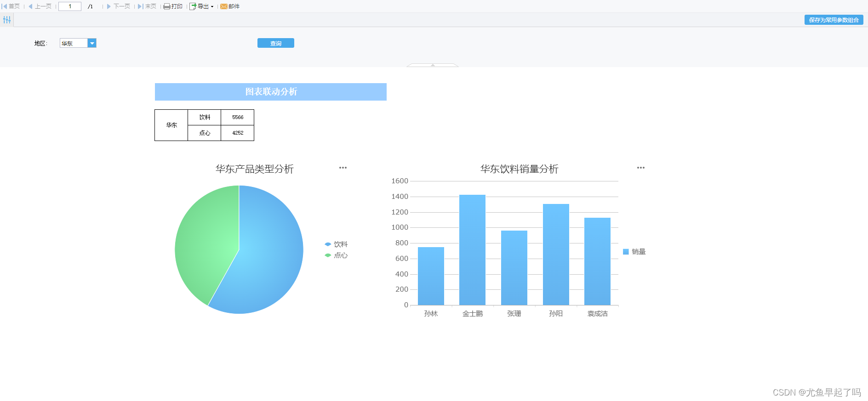Click the 金士鹏 bar in sales chart
Screen dimensions: 868x401
(472, 250)
